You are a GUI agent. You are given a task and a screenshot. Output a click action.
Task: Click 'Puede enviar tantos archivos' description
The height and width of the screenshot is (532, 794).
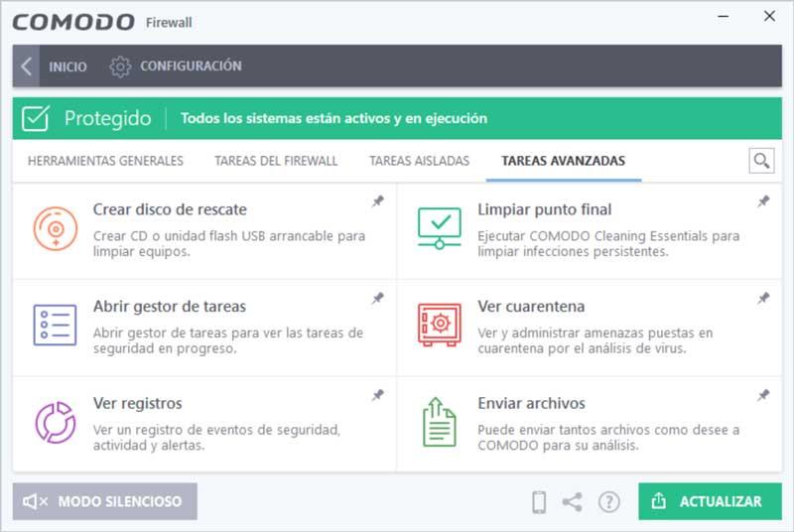[608, 438]
